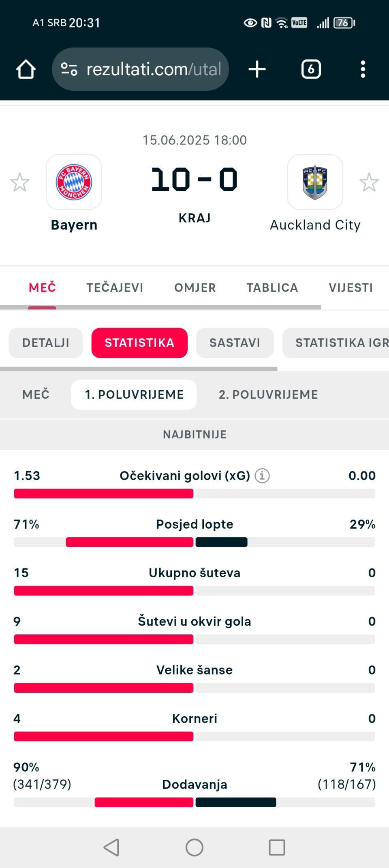This screenshot has height=868, width=389.
Task: Toggle favorite star for Auckland City
Action: pos(369,182)
